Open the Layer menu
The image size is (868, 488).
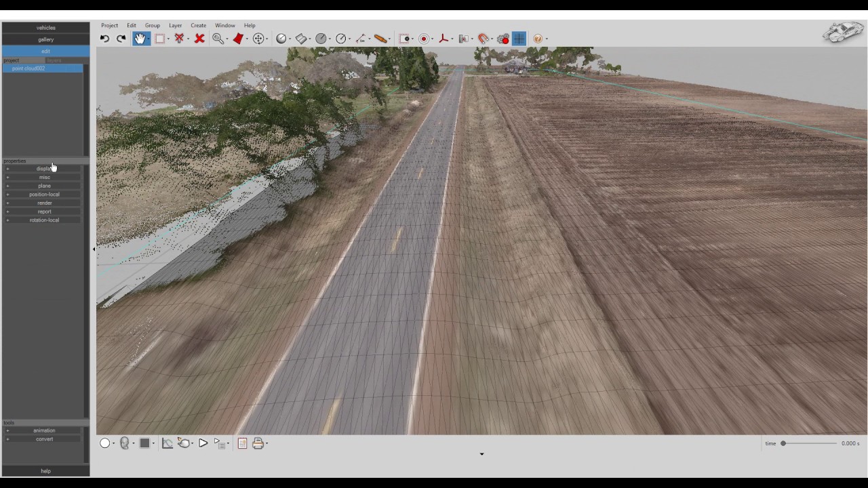click(x=175, y=25)
